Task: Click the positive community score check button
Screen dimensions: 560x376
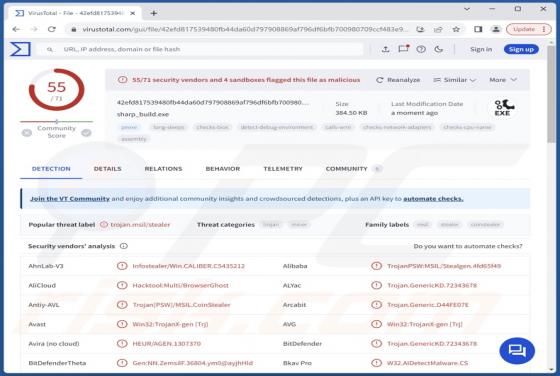Action: [86, 133]
